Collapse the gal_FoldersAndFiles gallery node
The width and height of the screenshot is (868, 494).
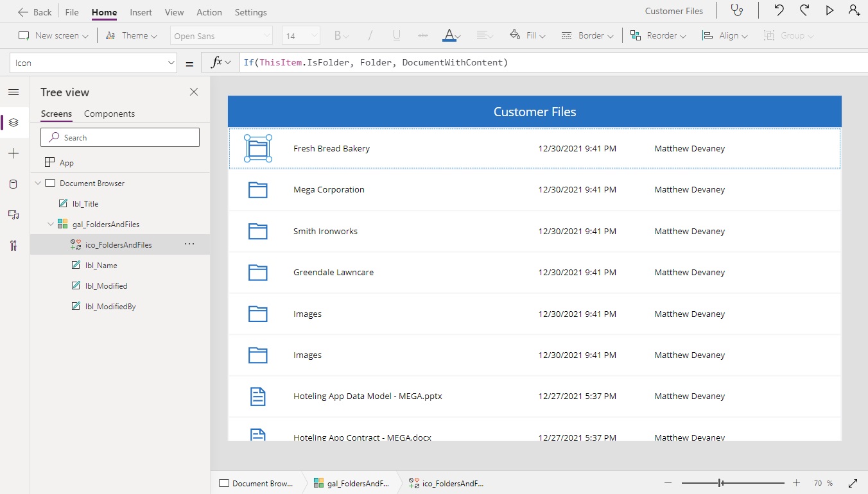50,224
